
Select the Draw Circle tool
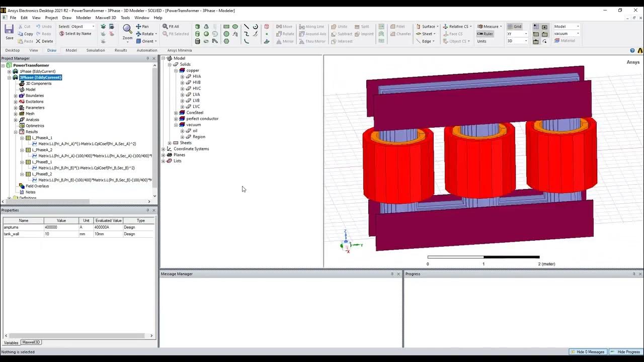(x=226, y=34)
